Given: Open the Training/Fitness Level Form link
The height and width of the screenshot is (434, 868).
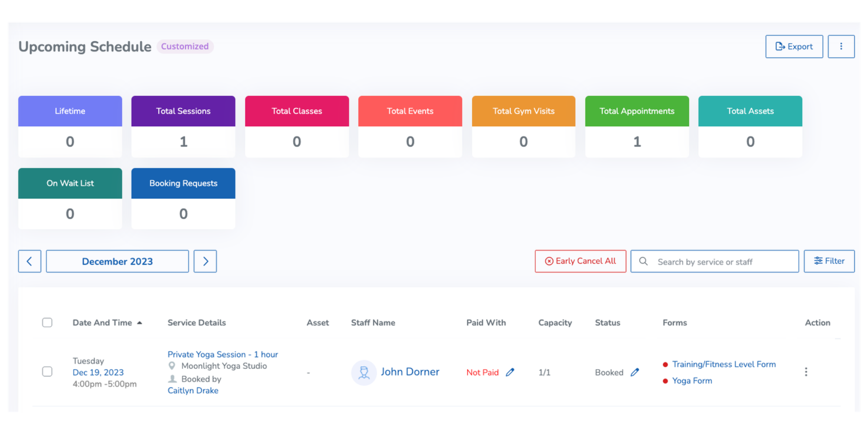Looking at the screenshot, I should point(723,364).
